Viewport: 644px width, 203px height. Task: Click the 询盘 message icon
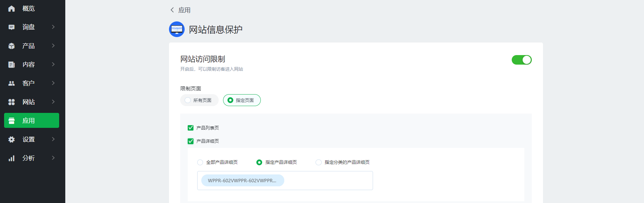tap(12, 27)
